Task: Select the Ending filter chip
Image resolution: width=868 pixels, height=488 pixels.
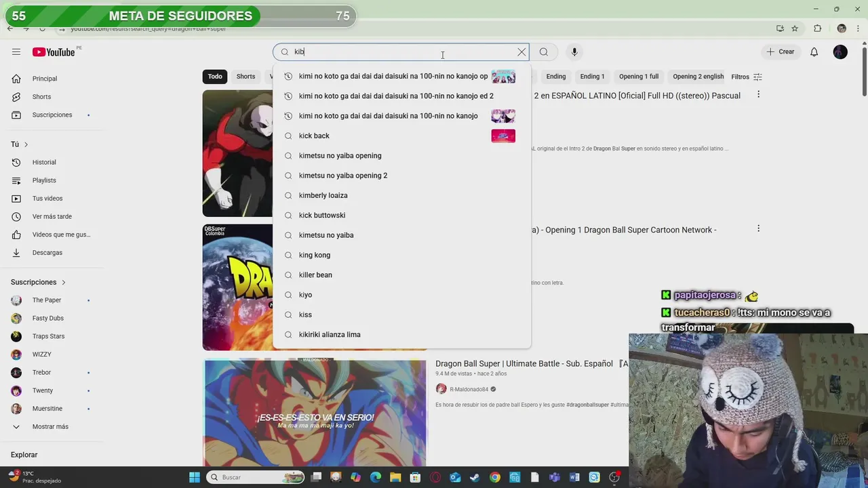Action: (556, 77)
